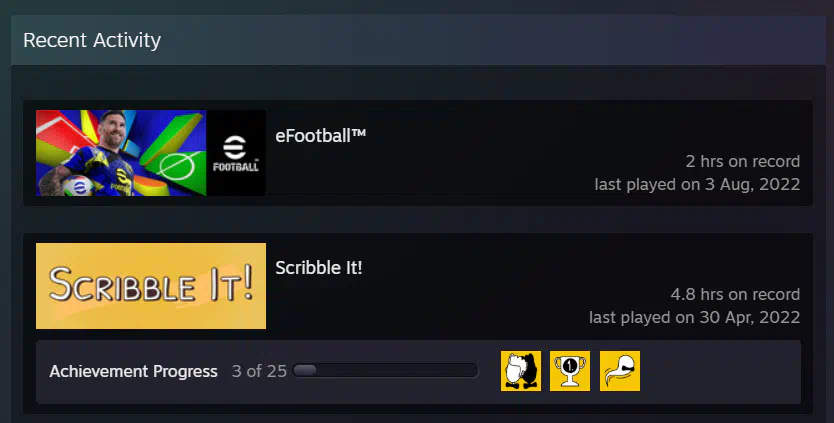Open the eFootball™ game title link
The height and width of the screenshot is (423, 834).
321,136
